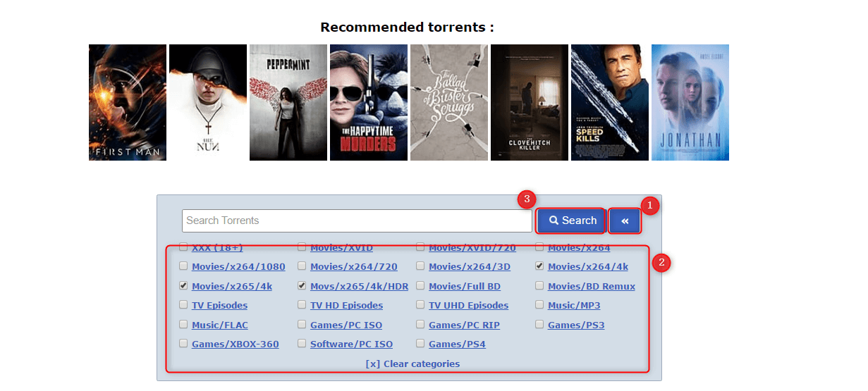Check the Music/MP3 checkbox
This screenshot has width=868, height=391.
539,305
